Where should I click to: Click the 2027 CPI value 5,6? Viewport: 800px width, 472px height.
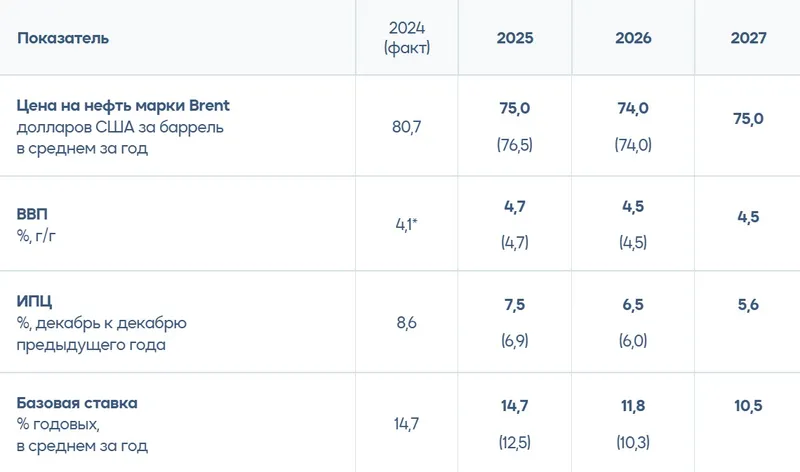749,304
